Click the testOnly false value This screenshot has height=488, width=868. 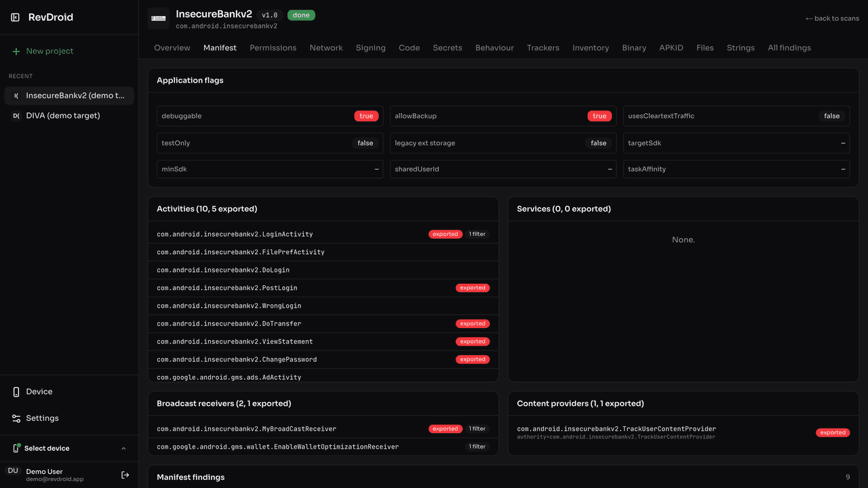(366, 143)
